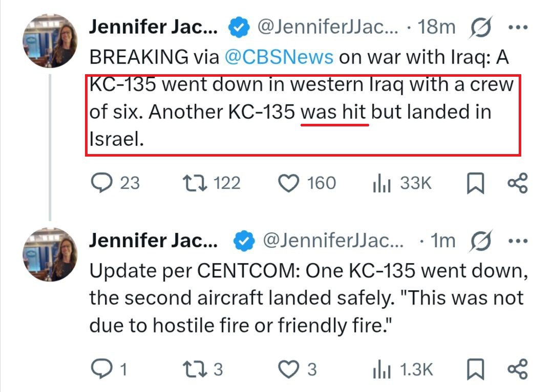
Task: Bookmark the CENTCOM update tweet
Action: [475, 369]
